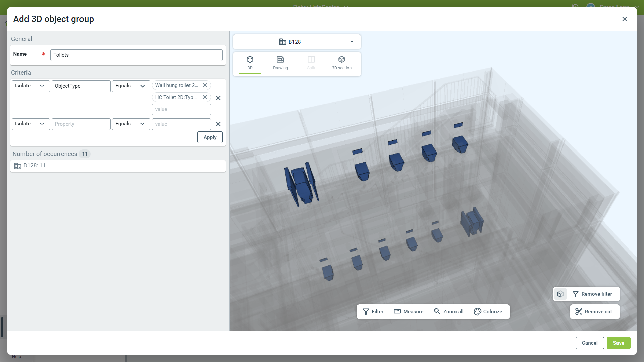Click the Zoom all magnifier
This screenshot has width=644, height=362.
click(x=448, y=312)
